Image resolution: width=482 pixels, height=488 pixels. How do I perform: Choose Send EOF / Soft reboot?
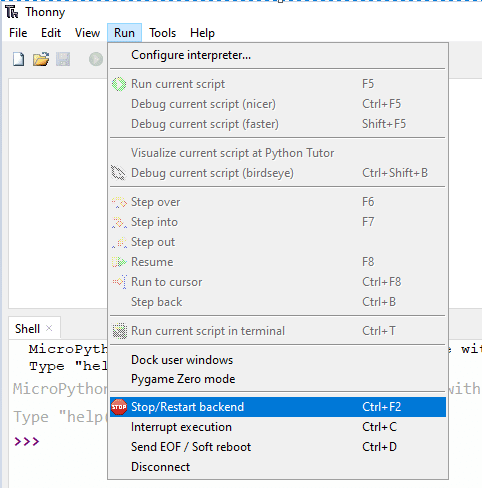[x=278, y=447]
